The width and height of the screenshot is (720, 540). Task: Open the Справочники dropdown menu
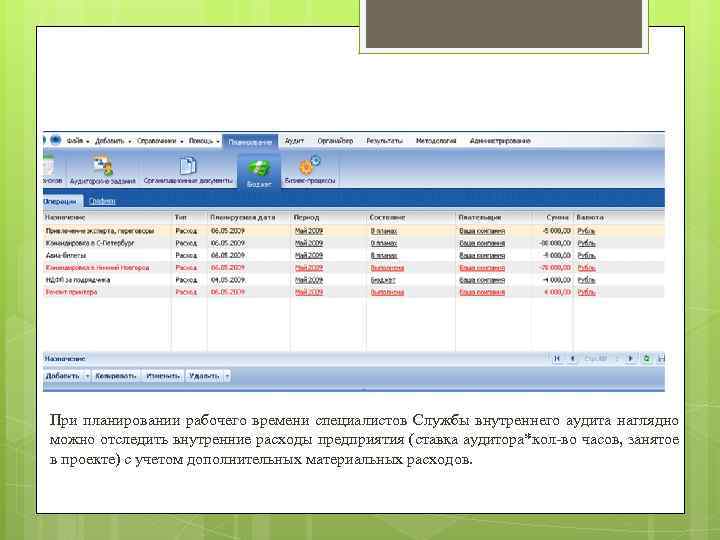pyautogui.click(x=160, y=141)
